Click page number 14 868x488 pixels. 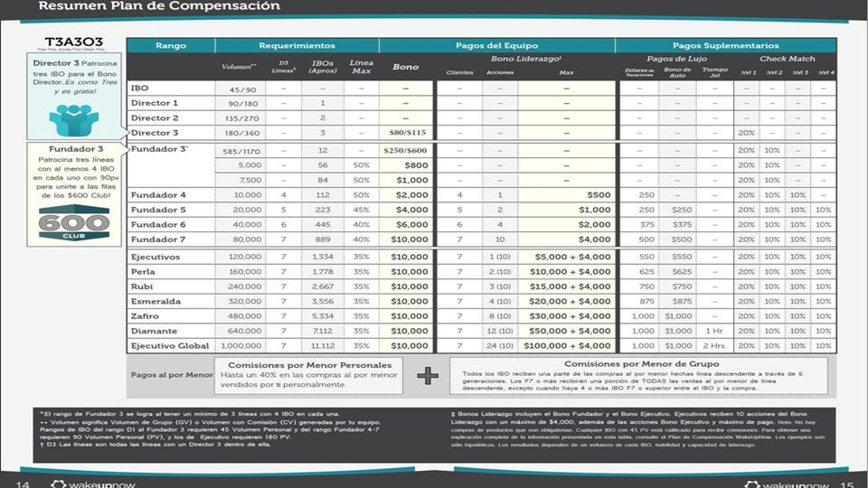pyautogui.click(x=23, y=484)
